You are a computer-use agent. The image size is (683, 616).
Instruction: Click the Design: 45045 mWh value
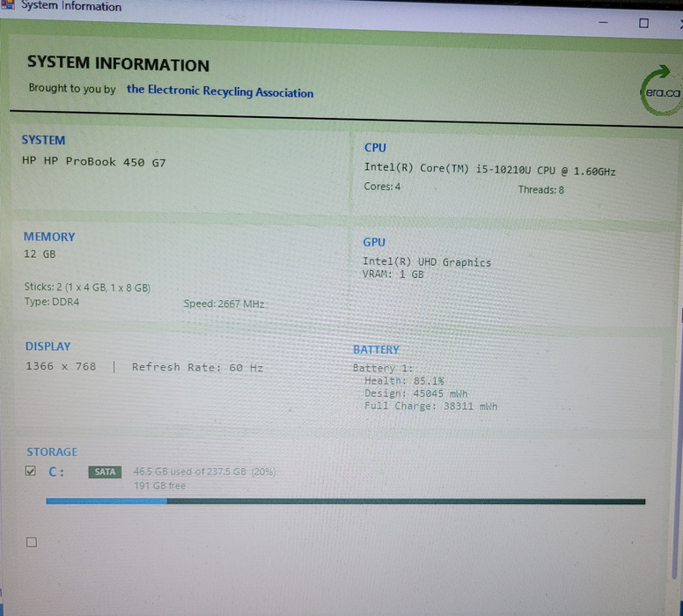tap(416, 393)
